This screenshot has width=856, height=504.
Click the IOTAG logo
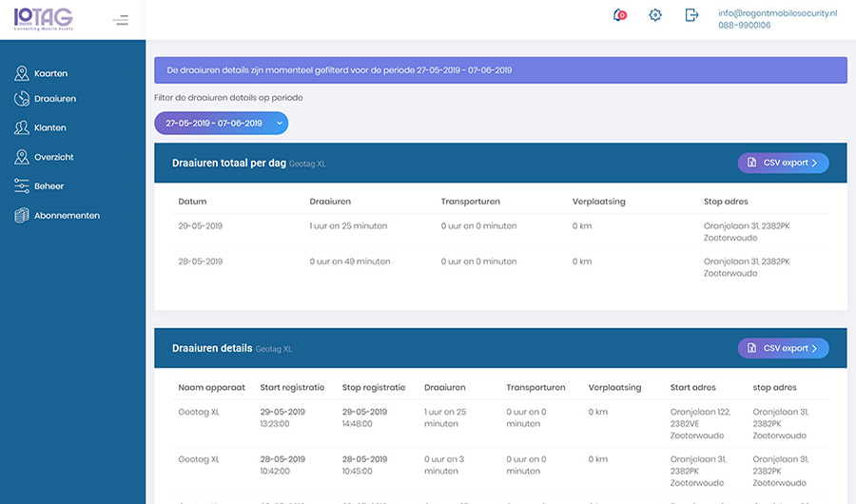[43, 19]
